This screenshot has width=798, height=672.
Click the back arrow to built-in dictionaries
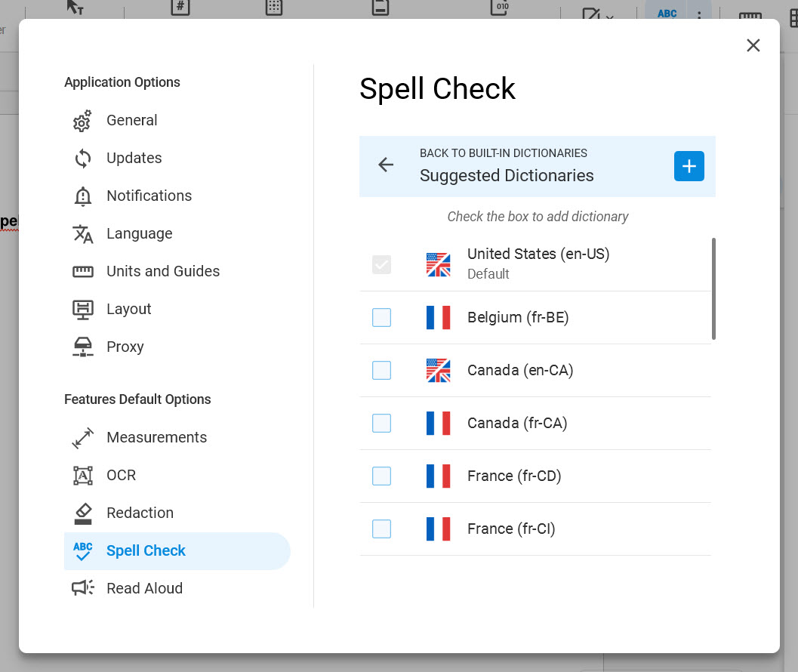386,165
